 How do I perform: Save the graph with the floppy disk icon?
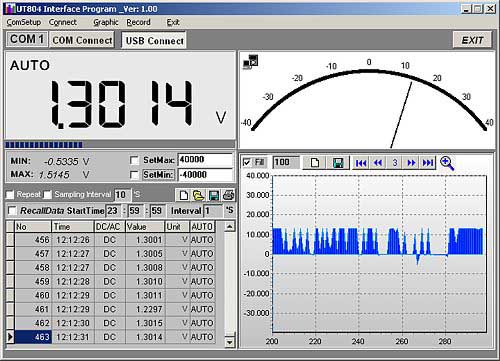338,163
